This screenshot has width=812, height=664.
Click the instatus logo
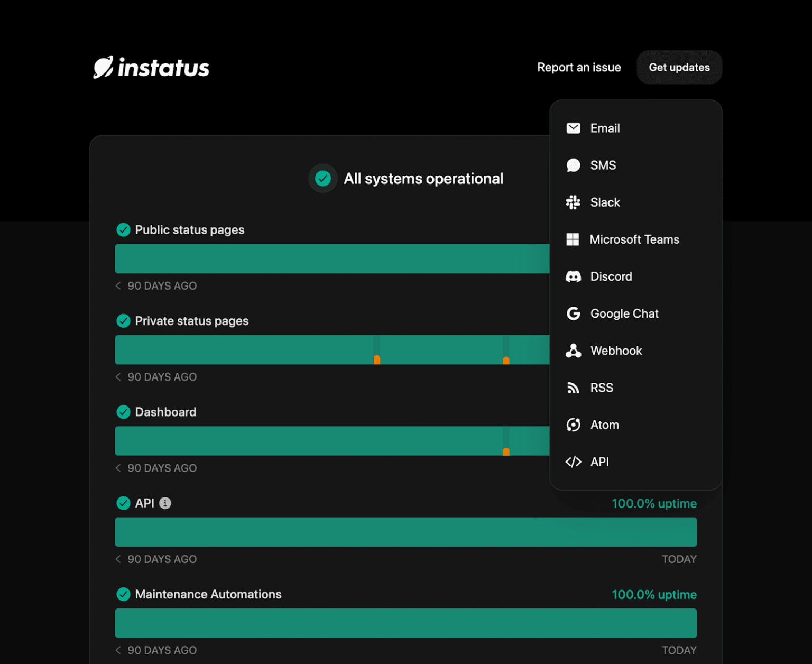point(151,68)
